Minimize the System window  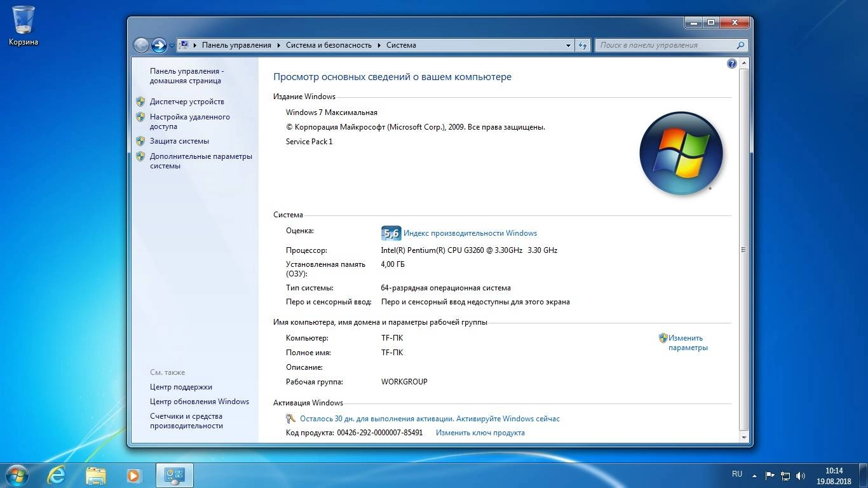coord(695,22)
